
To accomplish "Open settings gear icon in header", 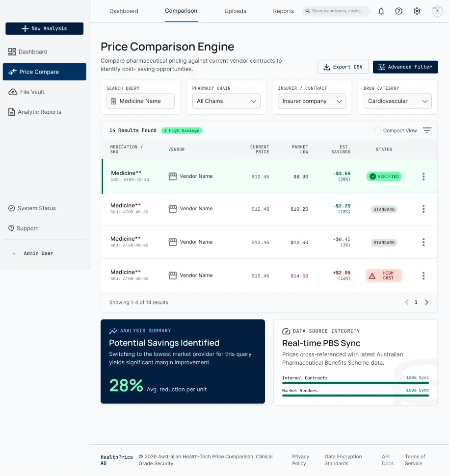I will tap(417, 11).
